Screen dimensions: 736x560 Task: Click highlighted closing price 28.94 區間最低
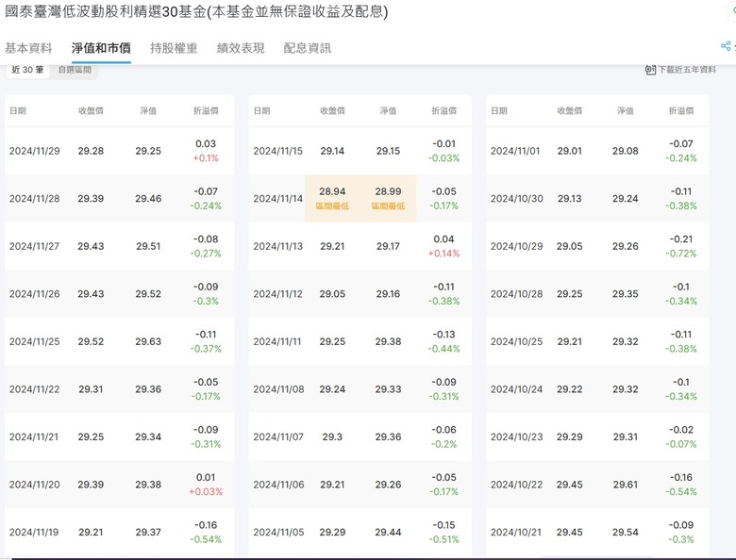(x=332, y=198)
